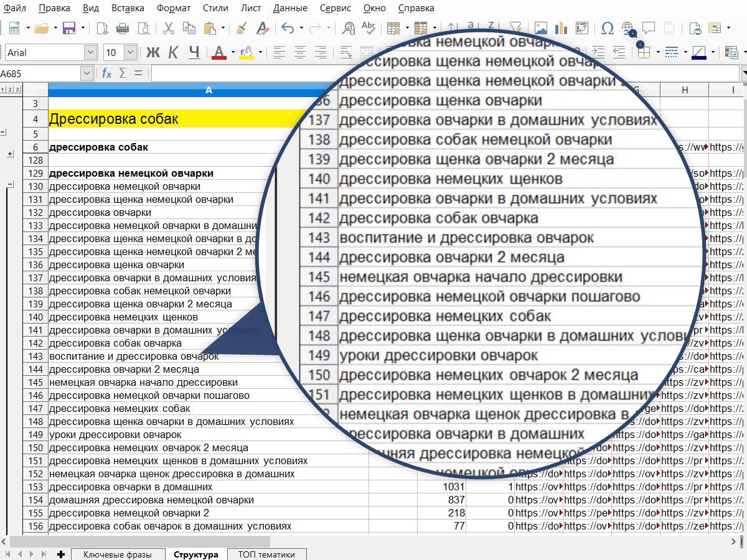This screenshot has height=560, width=747.
Task: Save the document with floppy icon
Action: click(x=69, y=28)
